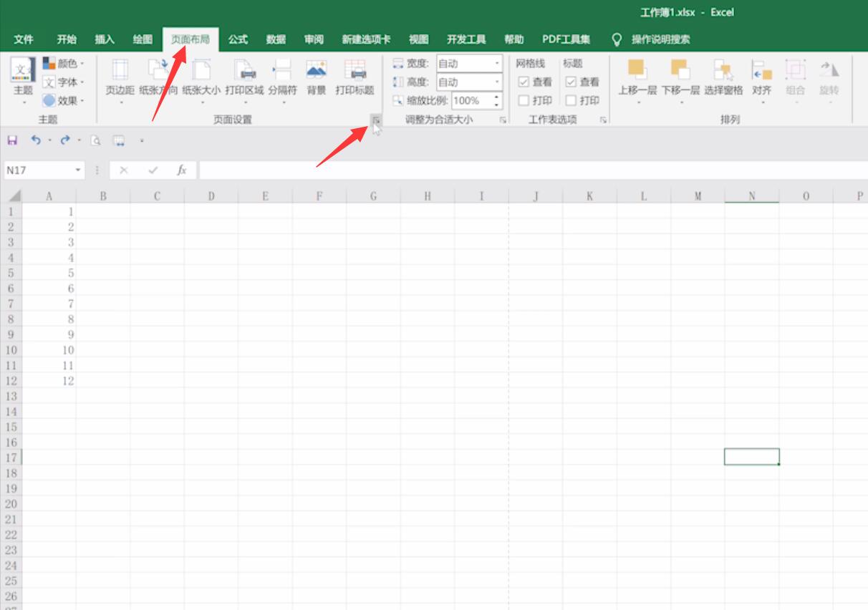Click the 组合 group icon
The width and height of the screenshot is (868, 610).
coord(795,70)
